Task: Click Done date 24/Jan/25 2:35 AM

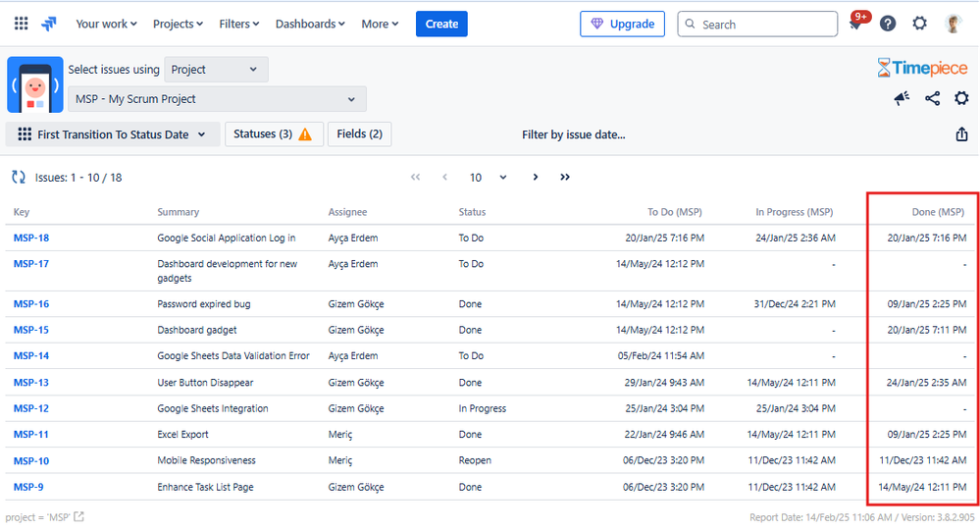Action: point(926,383)
